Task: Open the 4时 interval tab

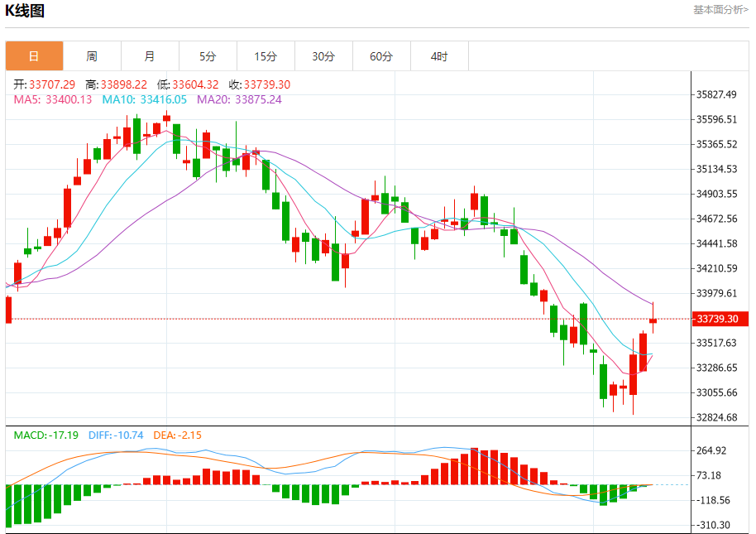Action: 439,56
